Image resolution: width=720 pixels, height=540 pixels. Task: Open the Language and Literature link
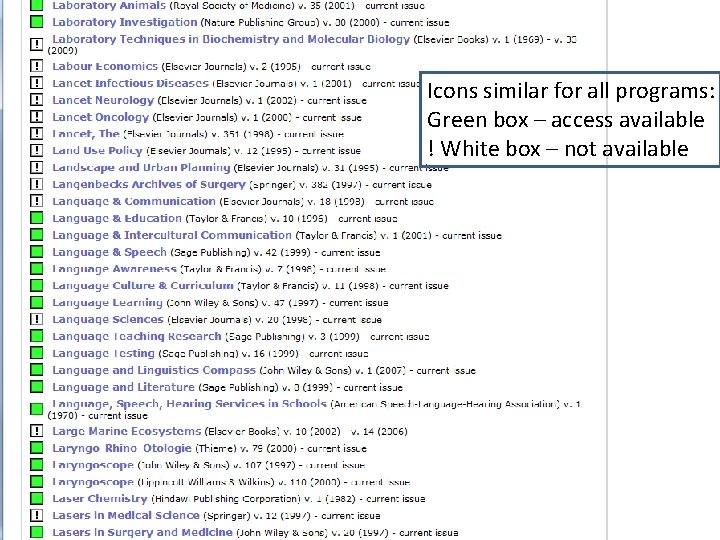(x=124, y=387)
